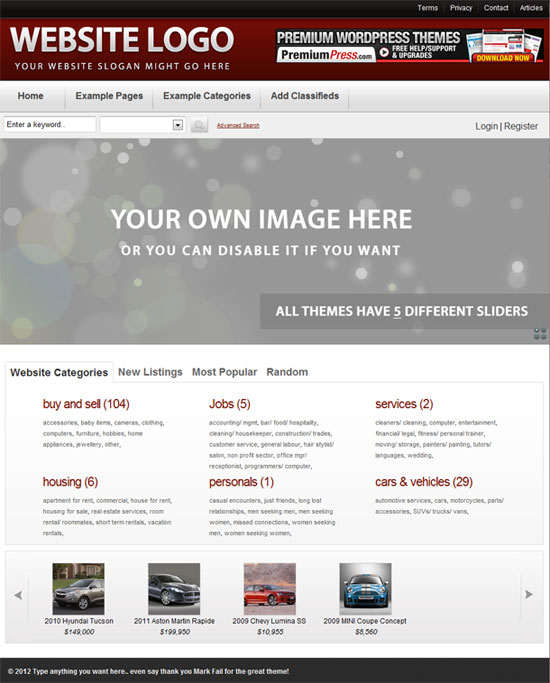Image resolution: width=550 pixels, height=683 pixels.
Task: Click the Register link
Action: [x=521, y=126]
